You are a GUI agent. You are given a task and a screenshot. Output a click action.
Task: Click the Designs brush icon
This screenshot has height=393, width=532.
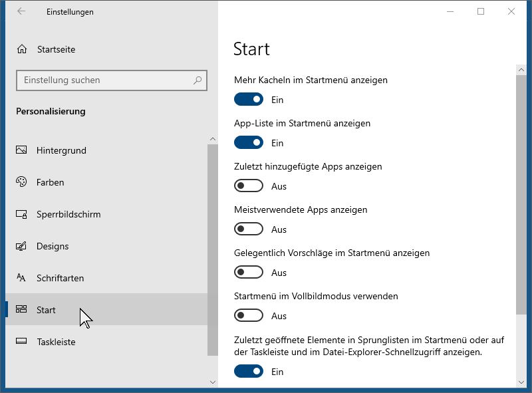tap(21, 246)
